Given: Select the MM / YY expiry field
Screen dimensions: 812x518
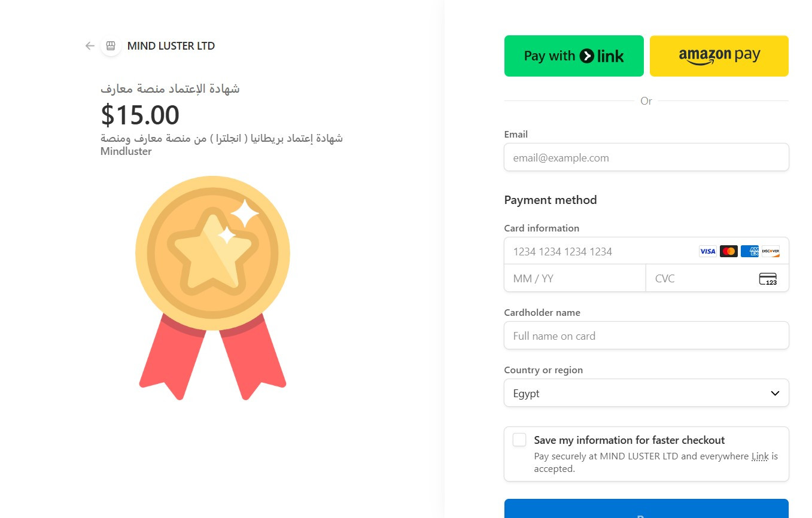Looking at the screenshot, I should click(574, 279).
